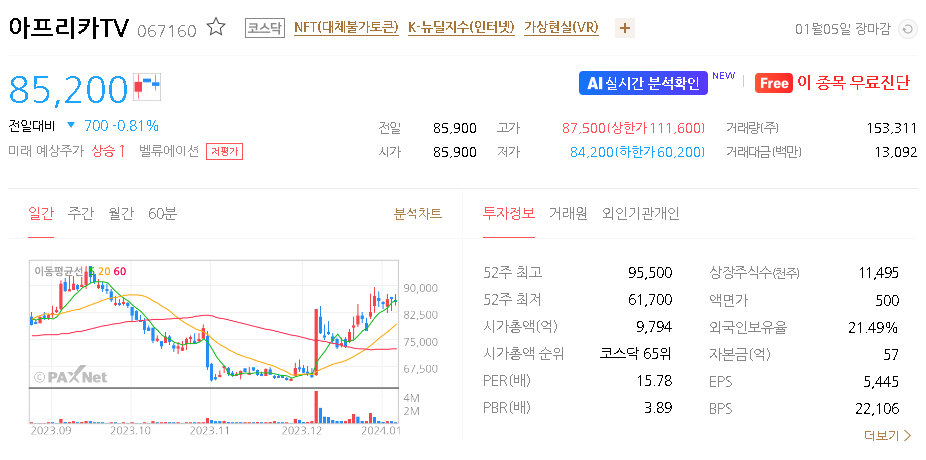Click the 아프리카TV stock name heading
The height and width of the screenshot is (460, 926).
[69, 28]
